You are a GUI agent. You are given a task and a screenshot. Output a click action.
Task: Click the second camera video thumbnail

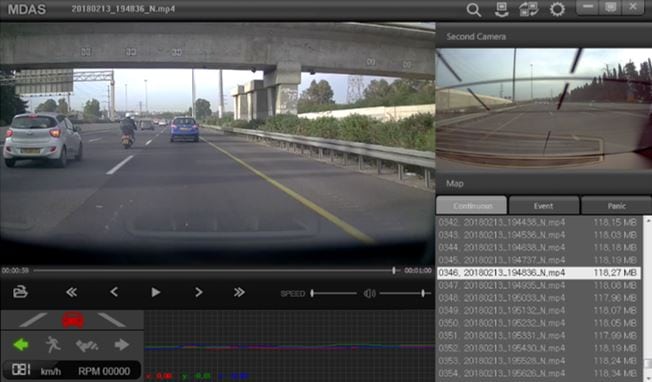pyautogui.click(x=543, y=109)
